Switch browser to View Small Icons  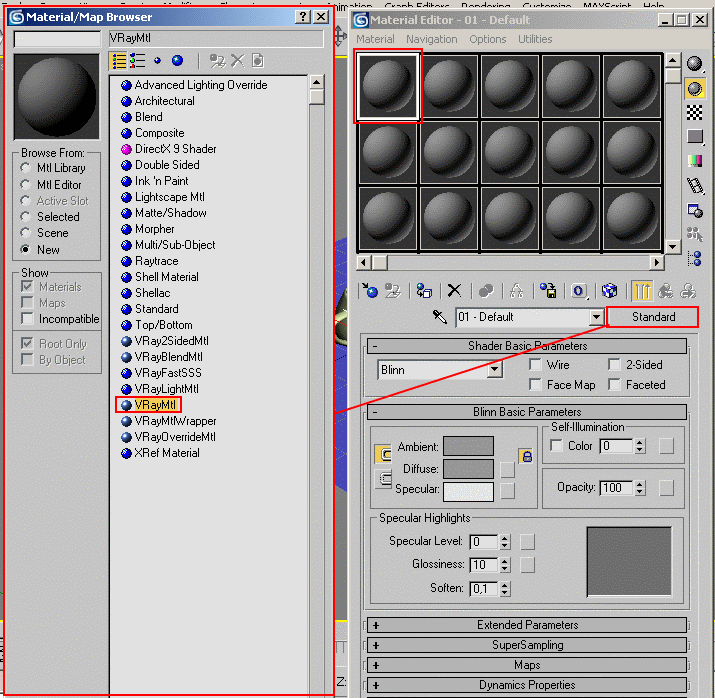pyautogui.click(x=157, y=61)
